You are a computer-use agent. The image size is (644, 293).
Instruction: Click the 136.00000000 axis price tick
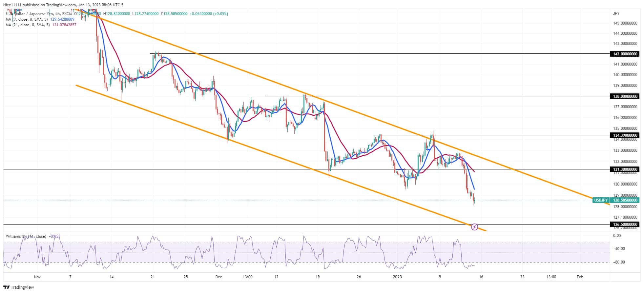pos(625,117)
